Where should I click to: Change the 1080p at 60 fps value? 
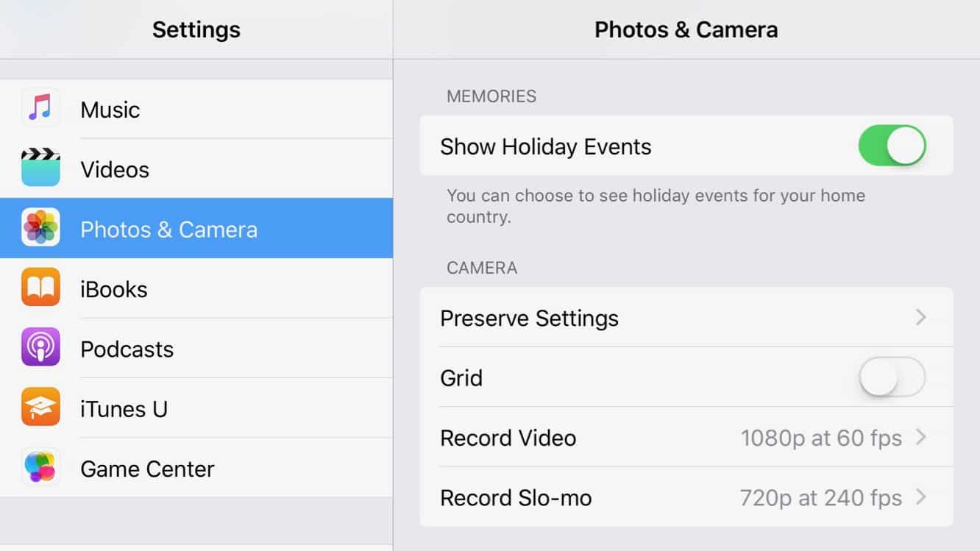coord(820,438)
